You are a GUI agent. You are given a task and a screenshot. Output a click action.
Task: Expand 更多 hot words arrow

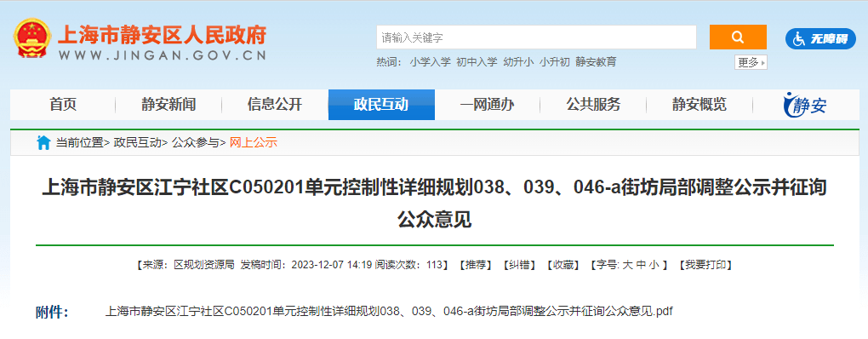point(751,62)
